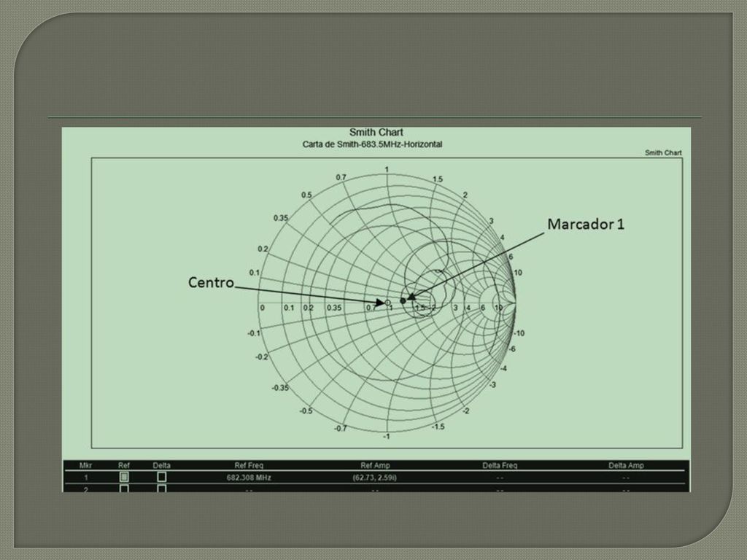Select the (62.73, 2.59i) amplitude value
Viewport: 747px width, 560px height.
(x=375, y=477)
